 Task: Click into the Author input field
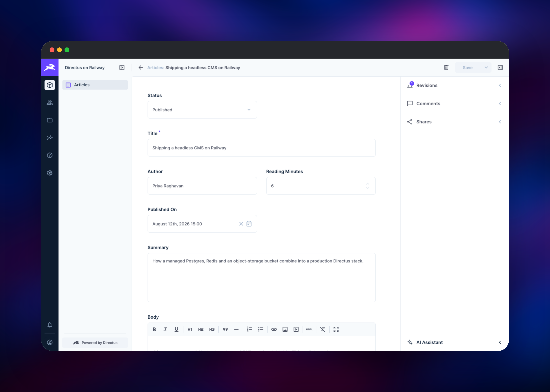point(202,186)
